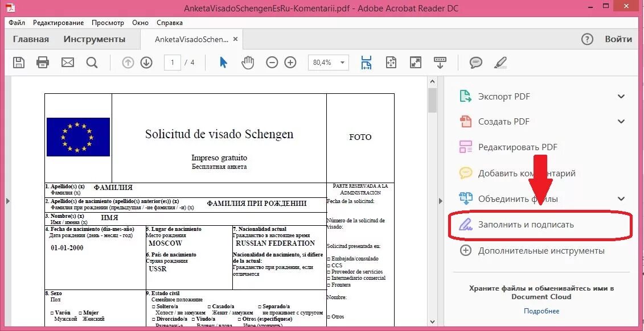Zoom in with the plus icon
This screenshot has height=331, width=644.
pyautogui.click(x=290, y=63)
